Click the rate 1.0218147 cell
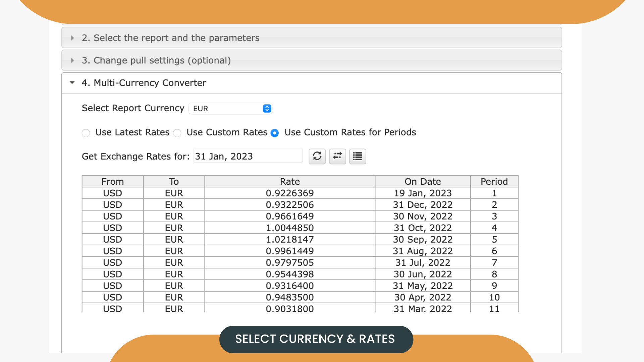Viewport: 644px width, 362px height. pyautogui.click(x=289, y=239)
